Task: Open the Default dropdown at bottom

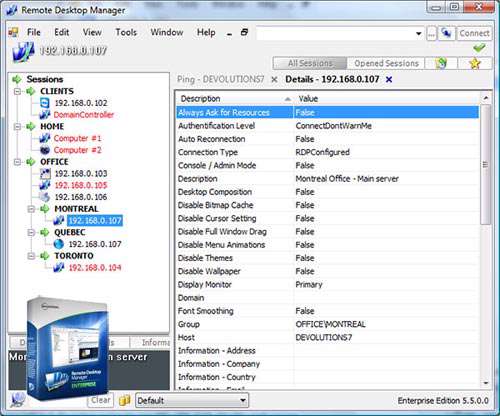Action: point(192,400)
